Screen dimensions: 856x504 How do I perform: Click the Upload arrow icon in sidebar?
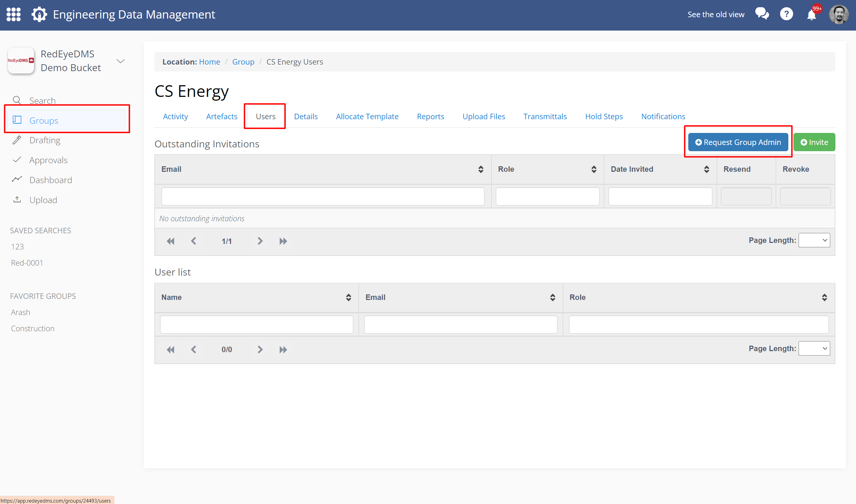(x=17, y=199)
